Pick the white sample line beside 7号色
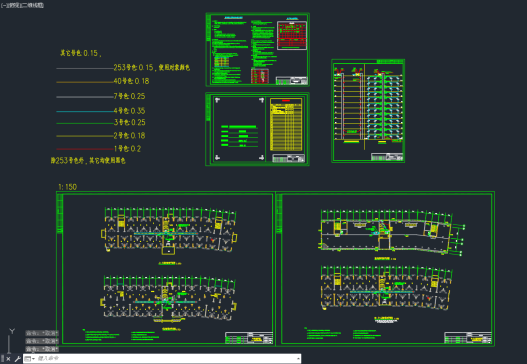This screenshot has height=364, width=527. click(85, 97)
